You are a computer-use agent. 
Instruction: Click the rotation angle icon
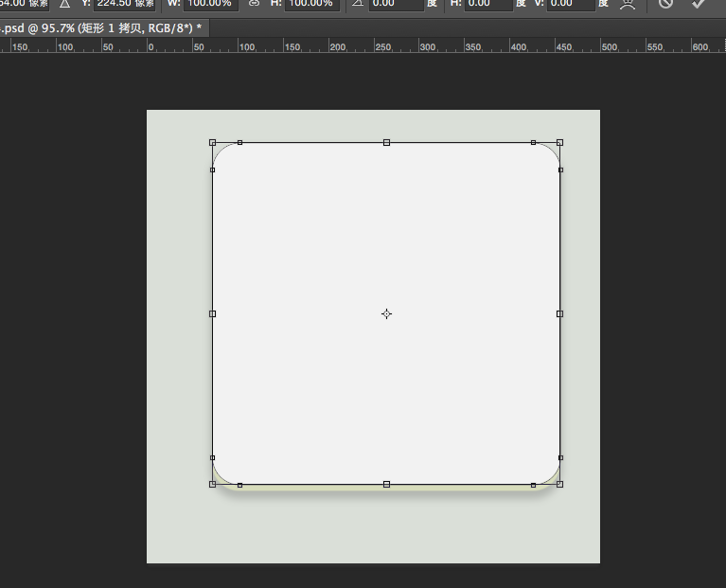pos(358,4)
